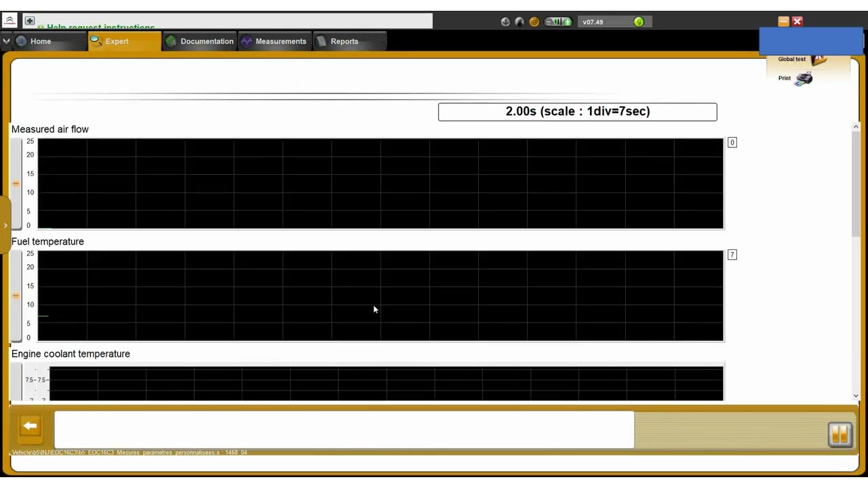Click the Fuel temperature value badge 7
This screenshot has width=868, height=488.
[x=732, y=255]
